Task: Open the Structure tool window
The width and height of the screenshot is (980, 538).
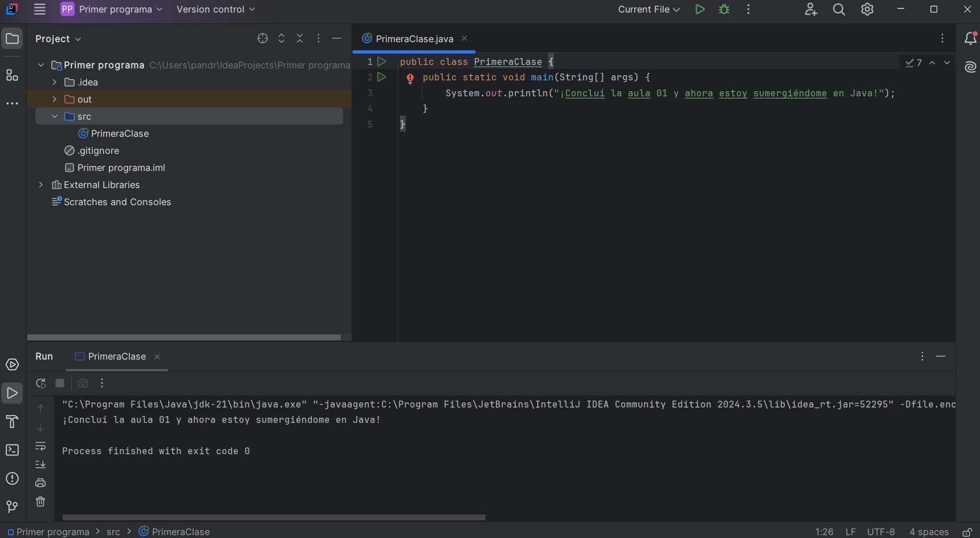Action: (x=12, y=75)
